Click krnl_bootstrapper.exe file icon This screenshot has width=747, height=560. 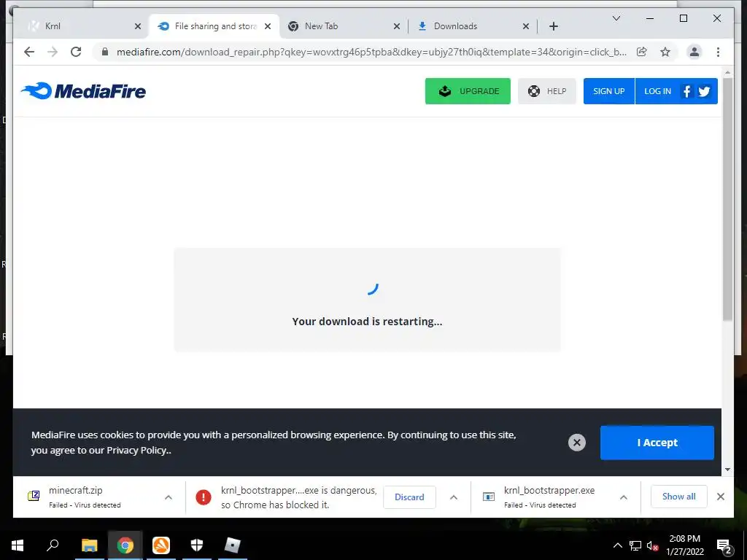[489, 497]
